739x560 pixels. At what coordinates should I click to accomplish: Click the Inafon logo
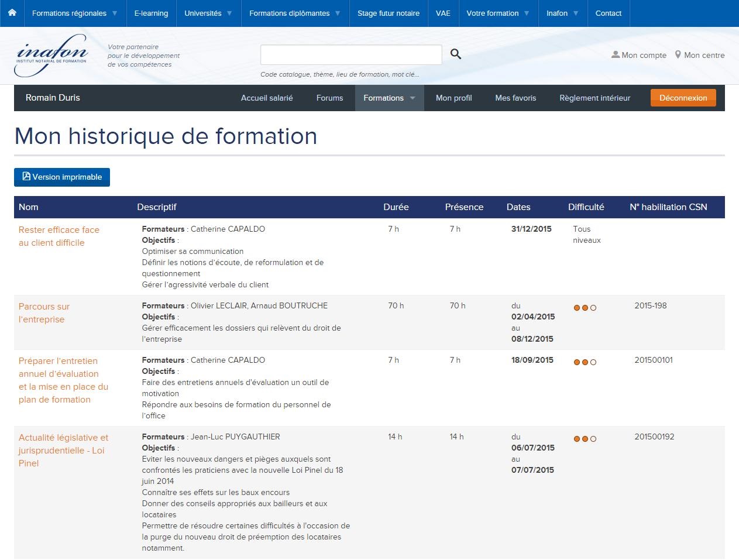click(51, 54)
